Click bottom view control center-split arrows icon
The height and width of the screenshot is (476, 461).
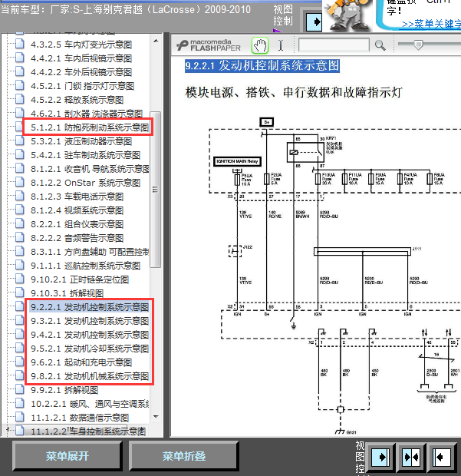411,457
